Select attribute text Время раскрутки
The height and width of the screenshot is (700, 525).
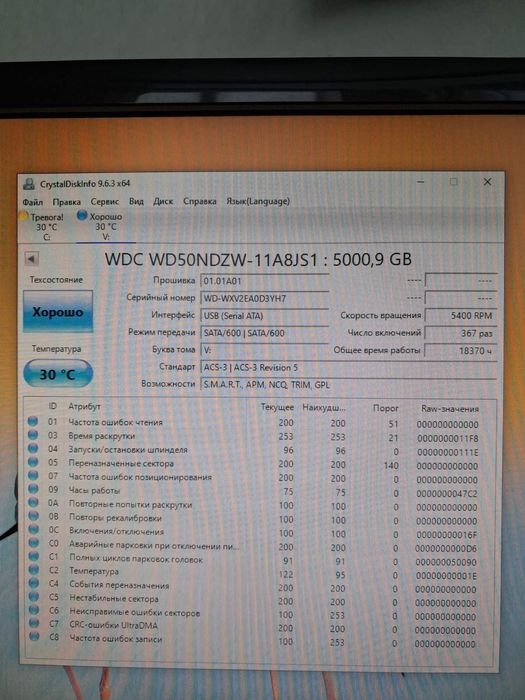[x=101, y=436]
